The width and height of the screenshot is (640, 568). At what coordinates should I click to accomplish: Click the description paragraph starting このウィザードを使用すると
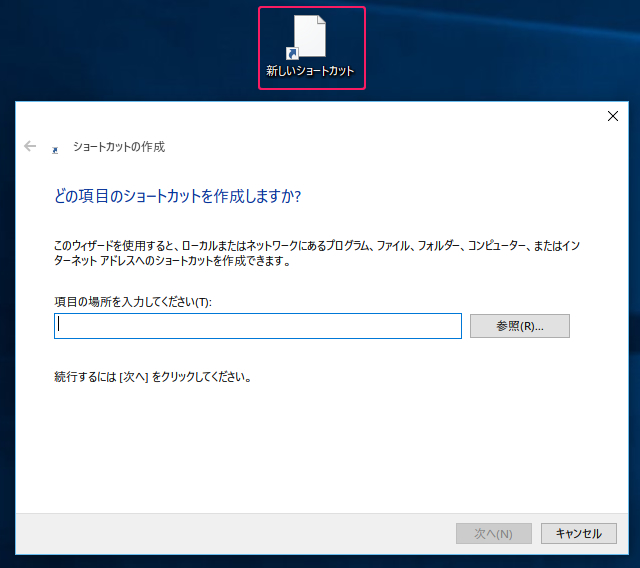[x=317, y=253]
